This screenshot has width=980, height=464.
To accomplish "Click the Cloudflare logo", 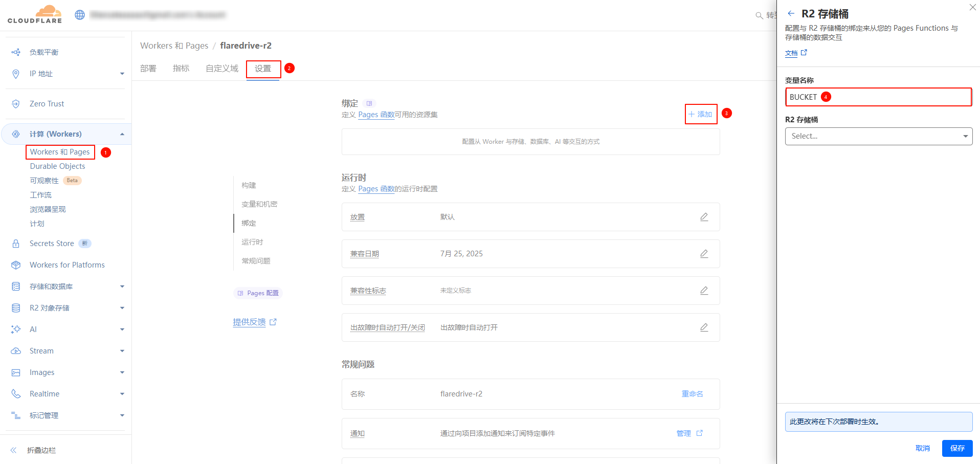I will 35,14.
